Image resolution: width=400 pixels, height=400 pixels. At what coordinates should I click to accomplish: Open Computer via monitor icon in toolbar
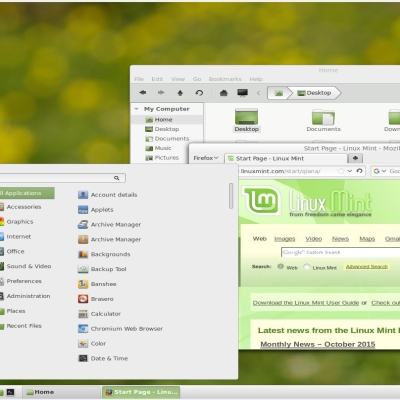[242, 93]
